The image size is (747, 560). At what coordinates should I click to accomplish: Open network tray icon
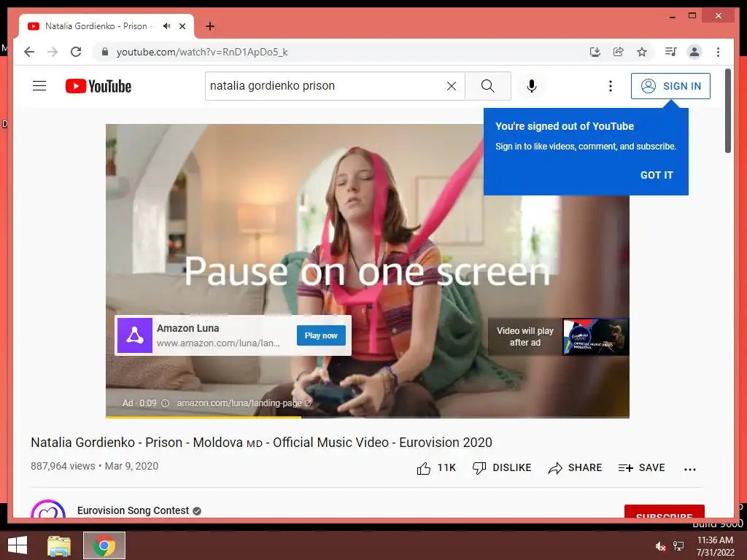[x=678, y=547]
